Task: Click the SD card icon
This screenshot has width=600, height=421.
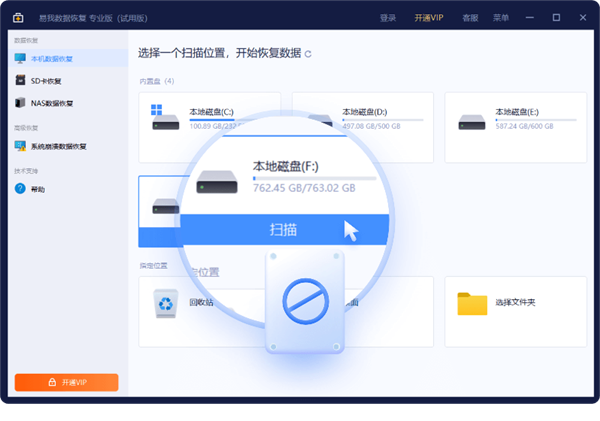Action: click(x=20, y=80)
